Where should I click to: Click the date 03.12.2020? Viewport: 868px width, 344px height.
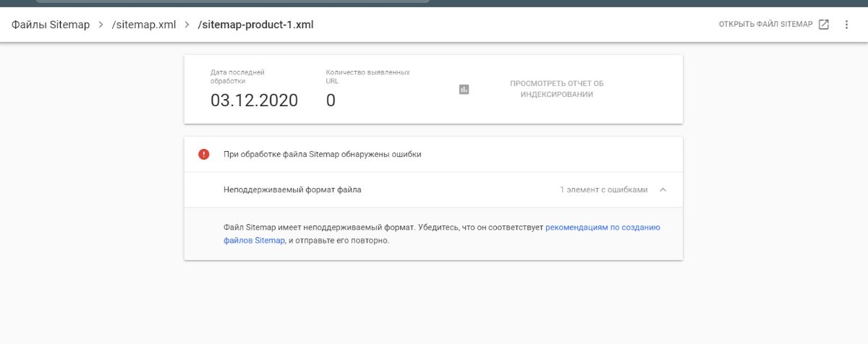tap(254, 100)
